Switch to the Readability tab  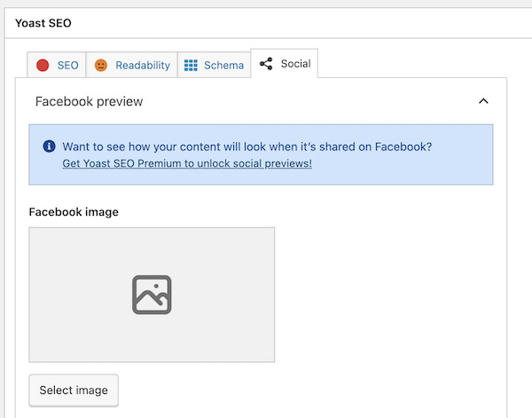(x=131, y=65)
